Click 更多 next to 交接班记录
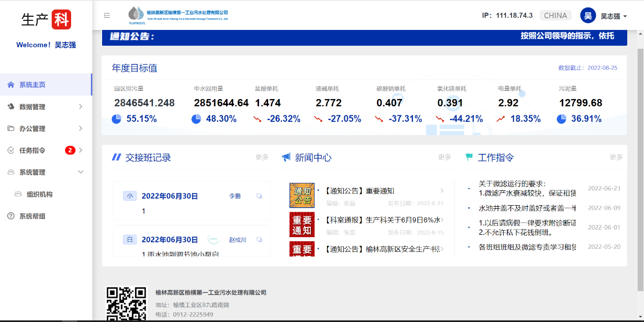Viewport: 644px width, 322px height. pyautogui.click(x=262, y=157)
